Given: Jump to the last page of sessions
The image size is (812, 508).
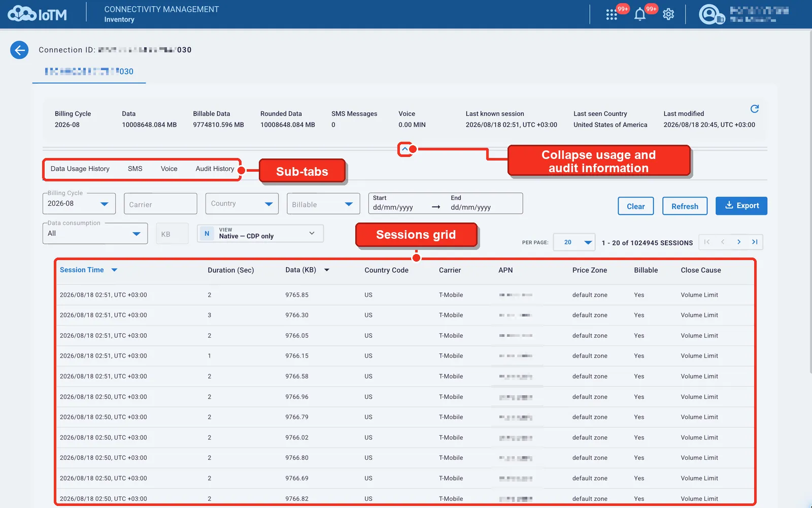Looking at the screenshot, I should click(x=755, y=242).
